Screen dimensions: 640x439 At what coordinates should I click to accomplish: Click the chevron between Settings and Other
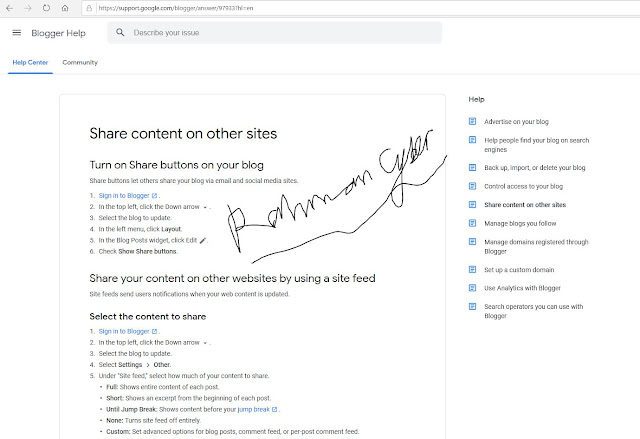pos(148,365)
